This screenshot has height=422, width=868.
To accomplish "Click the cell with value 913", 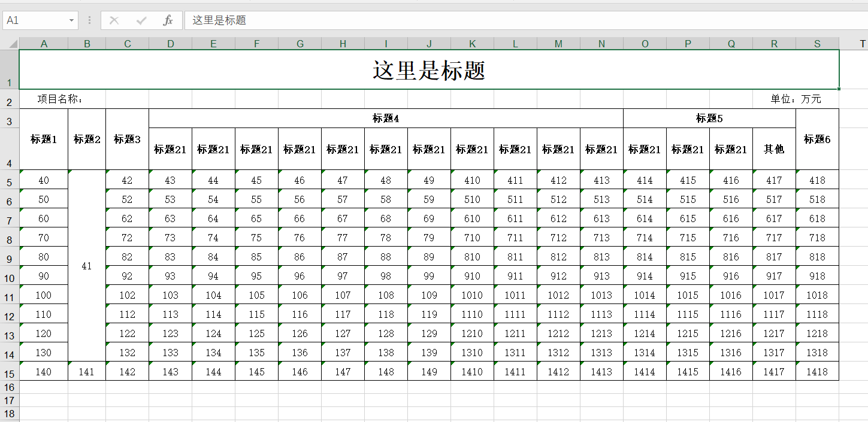I will coord(602,275).
